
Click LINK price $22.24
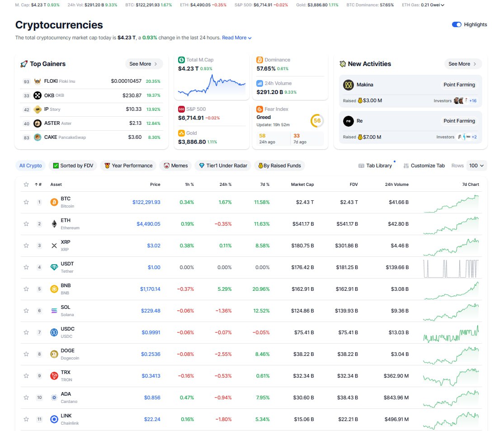click(x=152, y=419)
